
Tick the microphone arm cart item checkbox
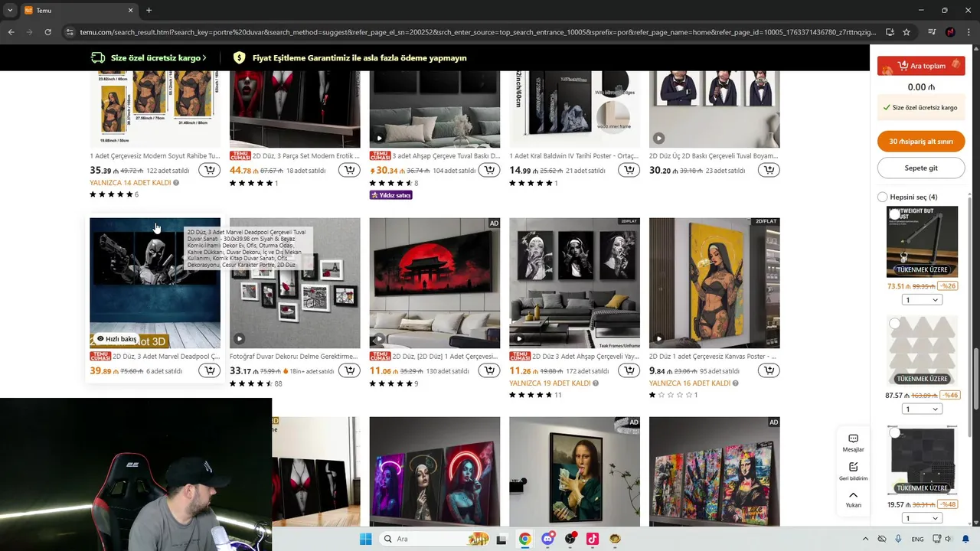(x=894, y=215)
